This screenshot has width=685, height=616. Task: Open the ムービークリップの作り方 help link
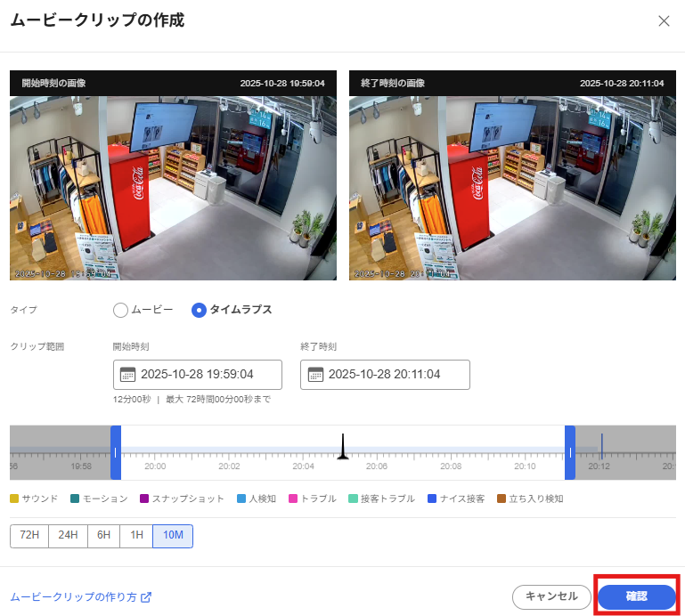point(73,597)
